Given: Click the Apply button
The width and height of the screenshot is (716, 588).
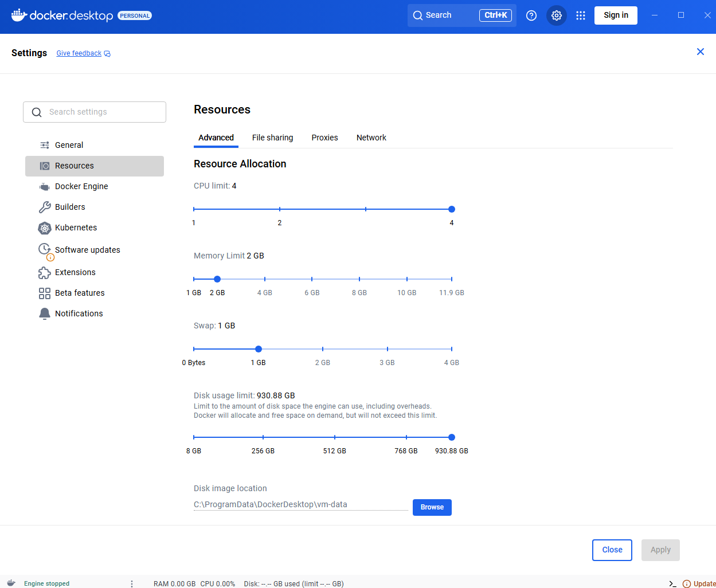Looking at the screenshot, I should click(x=660, y=550).
